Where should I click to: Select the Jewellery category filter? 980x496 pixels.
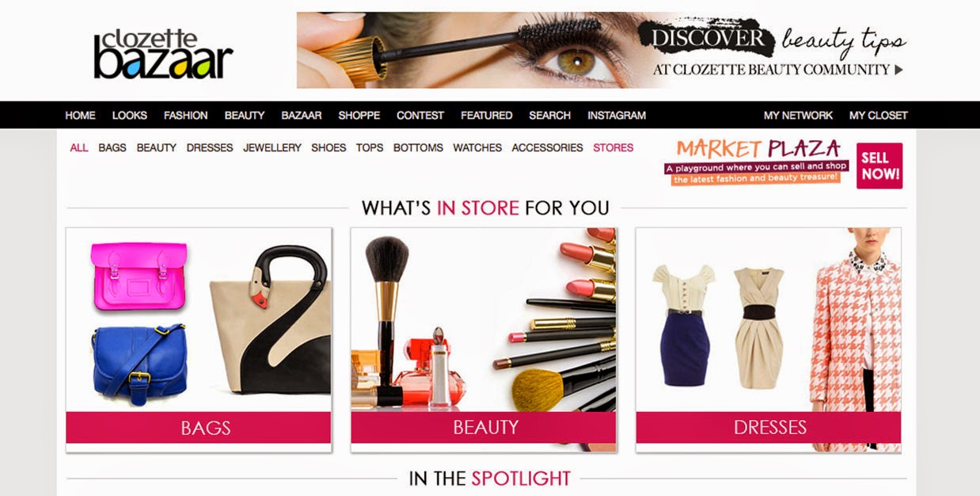(x=272, y=147)
